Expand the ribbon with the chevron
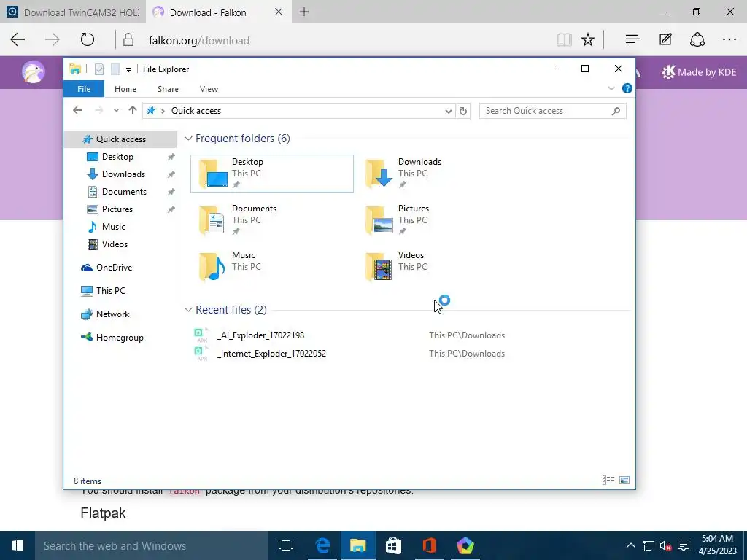The height and width of the screenshot is (560, 747). pos(611,88)
